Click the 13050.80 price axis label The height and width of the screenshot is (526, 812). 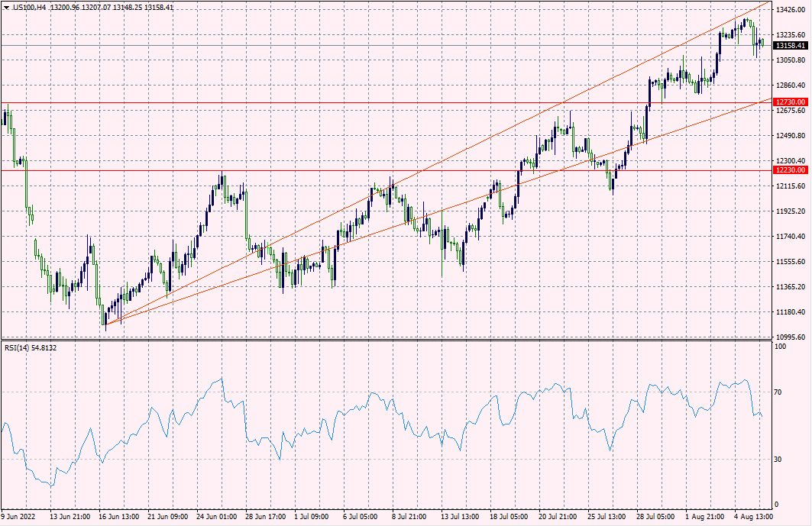coord(791,60)
